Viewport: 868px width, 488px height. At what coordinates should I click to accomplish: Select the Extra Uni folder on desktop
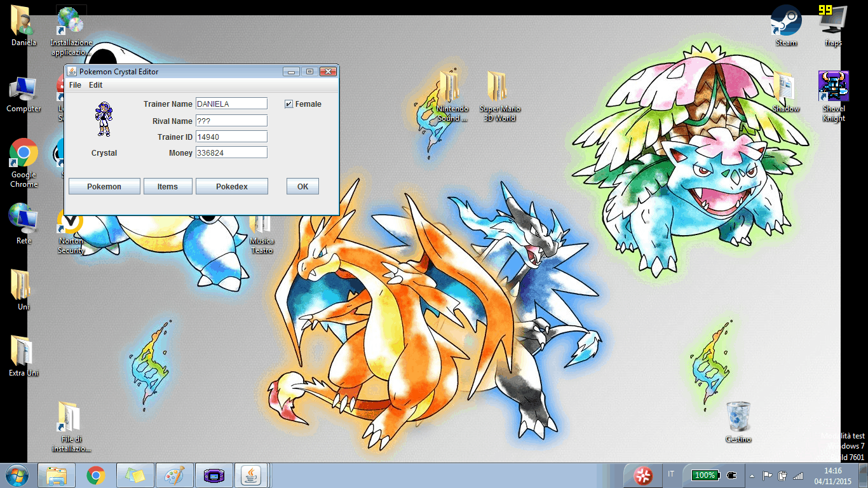tap(24, 356)
